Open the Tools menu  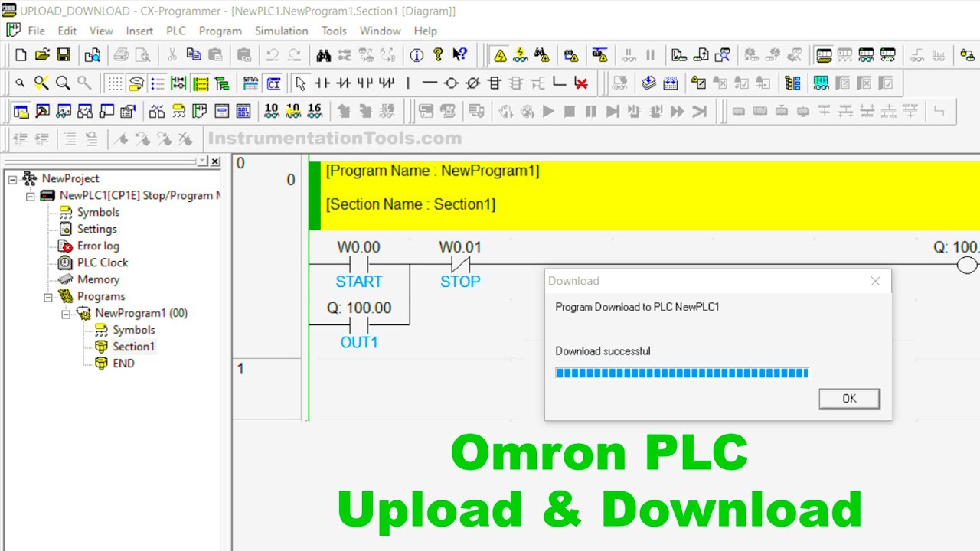pyautogui.click(x=334, y=31)
